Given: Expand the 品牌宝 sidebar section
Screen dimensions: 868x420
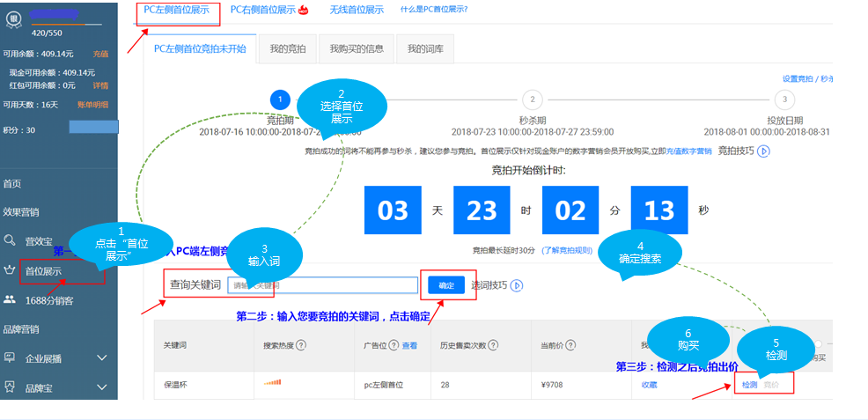Looking at the screenshot, I should (x=101, y=387).
